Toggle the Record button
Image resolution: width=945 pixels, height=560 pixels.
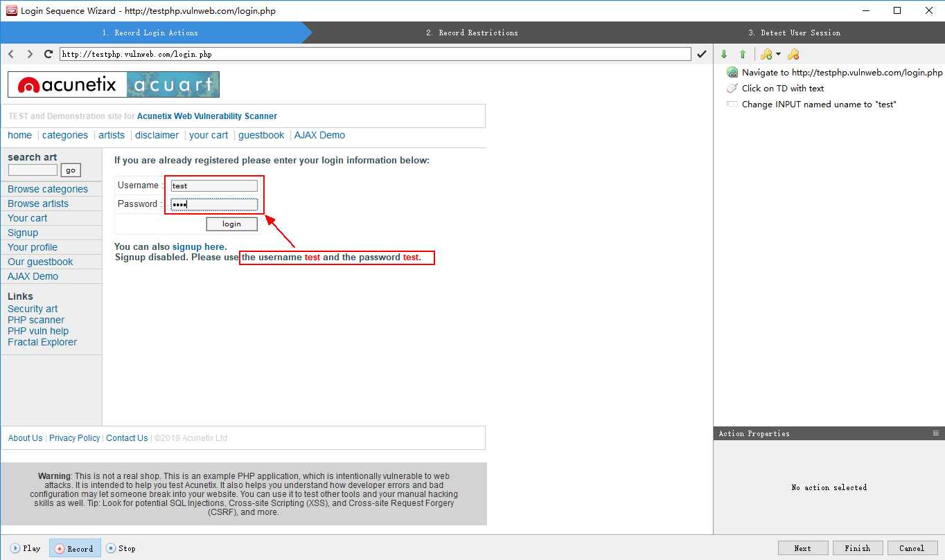(75, 548)
